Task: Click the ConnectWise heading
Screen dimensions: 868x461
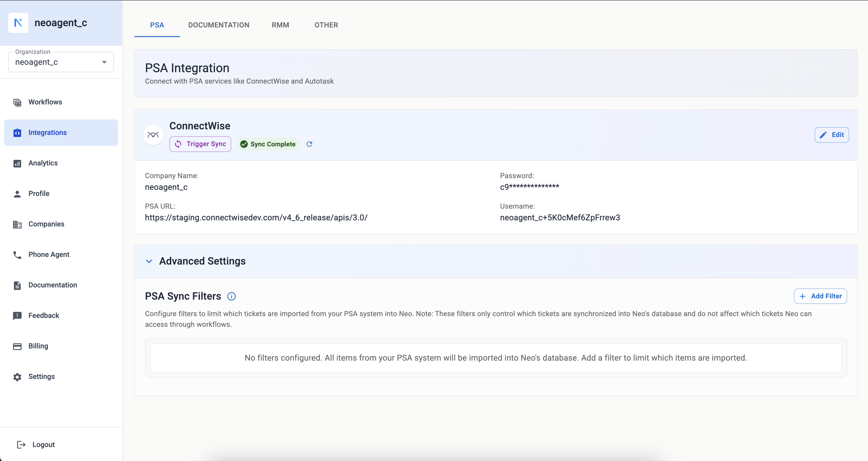Action: pyautogui.click(x=200, y=126)
